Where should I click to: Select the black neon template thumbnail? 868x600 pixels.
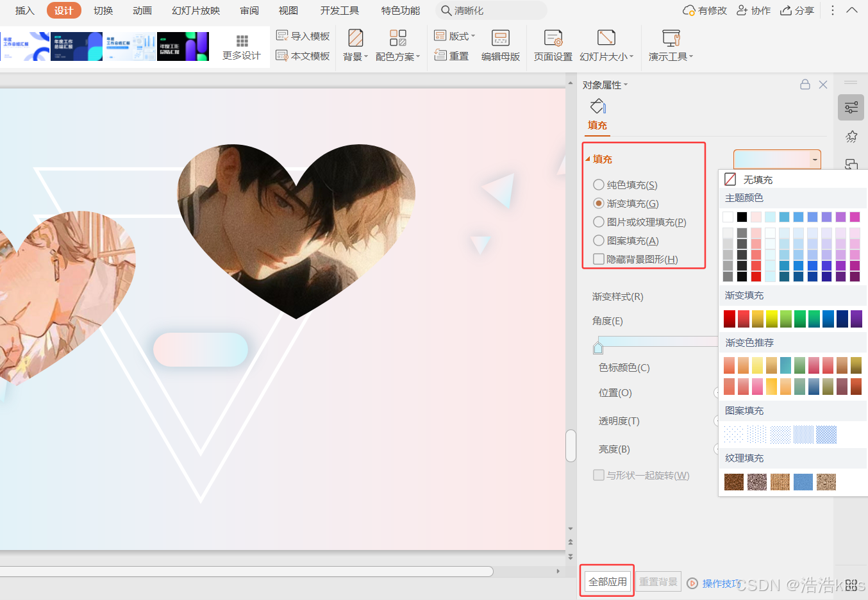tap(183, 46)
